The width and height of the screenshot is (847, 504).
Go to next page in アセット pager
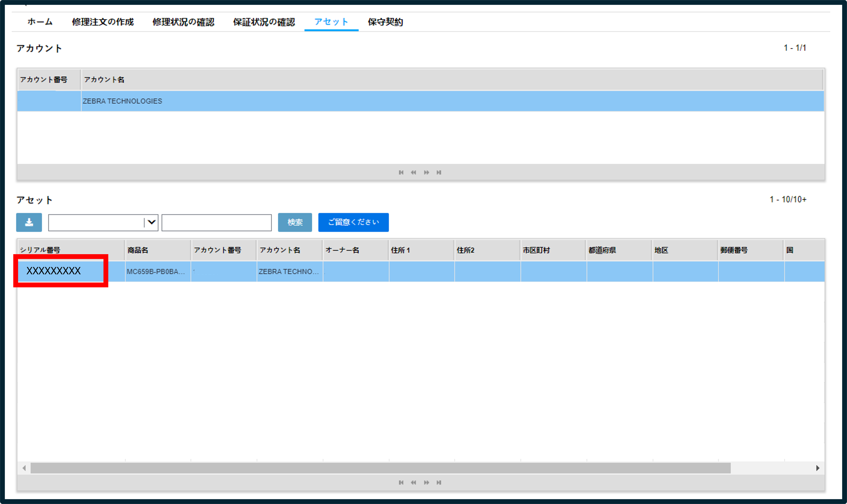(x=426, y=482)
